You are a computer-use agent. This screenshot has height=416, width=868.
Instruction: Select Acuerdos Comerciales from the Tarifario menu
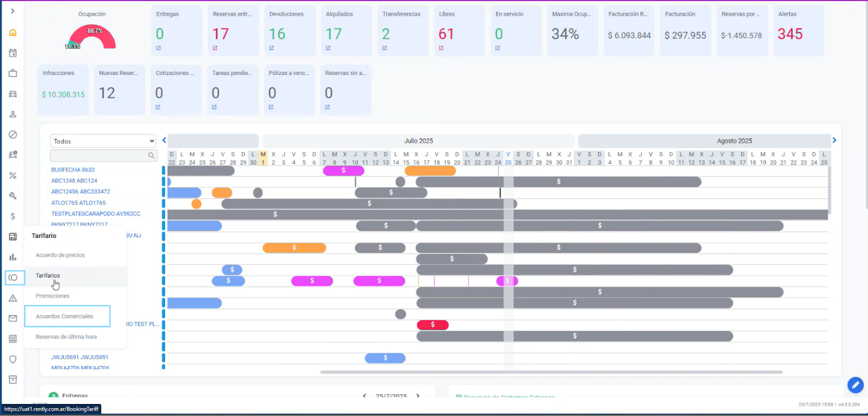coord(65,316)
